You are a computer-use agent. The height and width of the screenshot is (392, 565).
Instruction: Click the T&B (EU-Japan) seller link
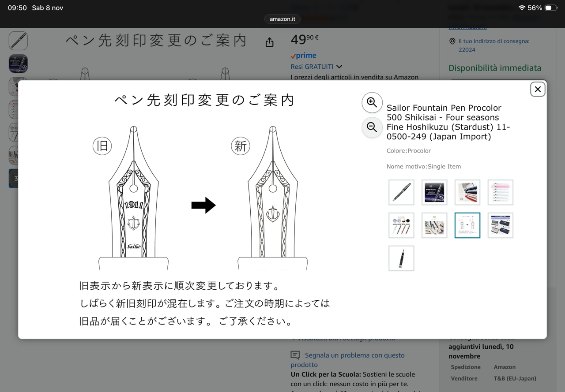(515, 378)
